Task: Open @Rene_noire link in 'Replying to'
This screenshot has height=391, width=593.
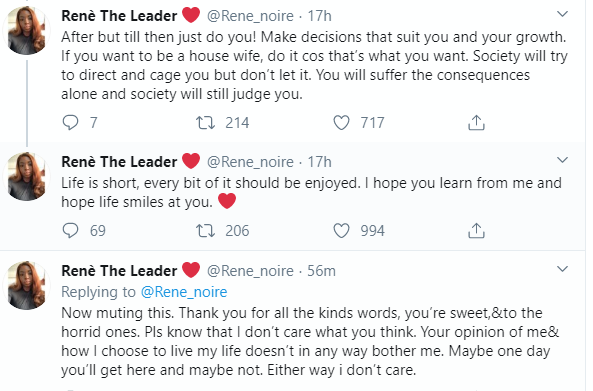Action: click(x=184, y=292)
